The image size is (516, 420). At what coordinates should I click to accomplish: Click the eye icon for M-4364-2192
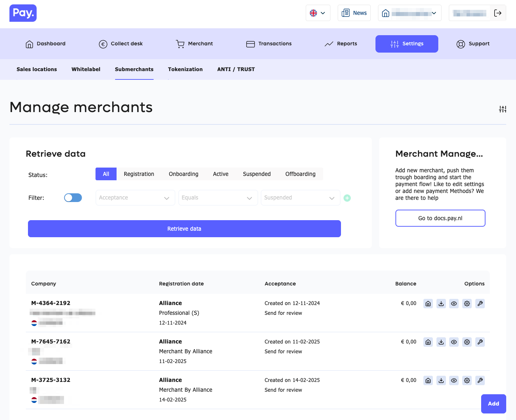point(454,304)
